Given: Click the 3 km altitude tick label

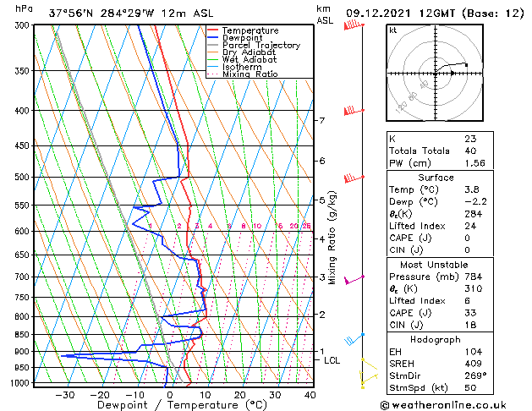Looking at the screenshot, I should (x=322, y=277).
